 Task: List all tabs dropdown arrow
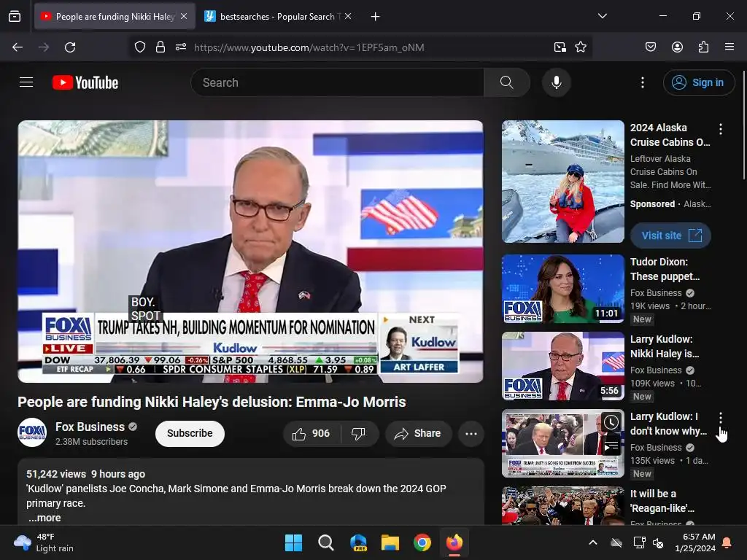point(603,16)
